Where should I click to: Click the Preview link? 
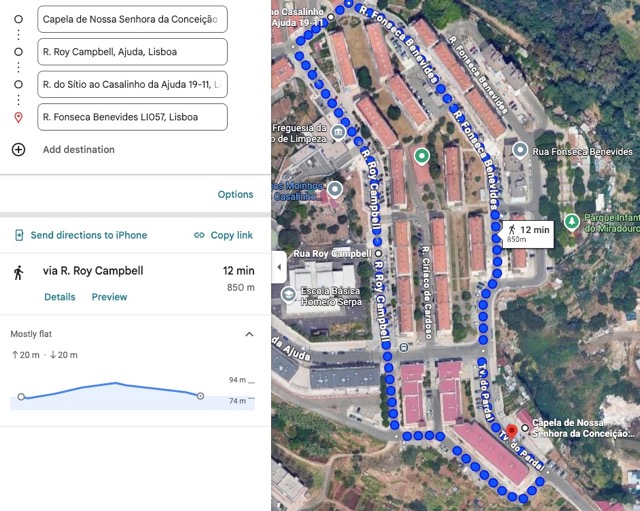(109, 297)
